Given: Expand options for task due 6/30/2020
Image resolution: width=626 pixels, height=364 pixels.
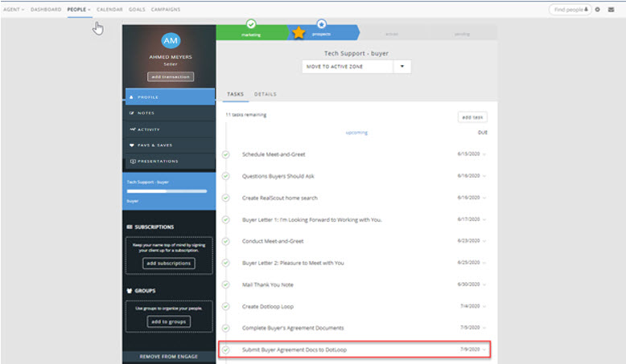Looking at the screenshot, I should 484,284.
